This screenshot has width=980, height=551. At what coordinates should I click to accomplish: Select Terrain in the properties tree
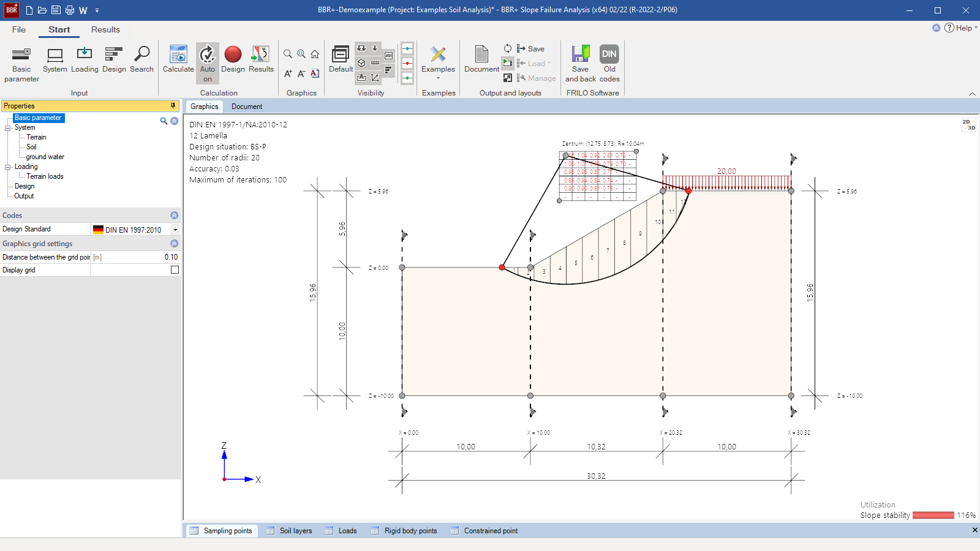[x=36, y=137]
